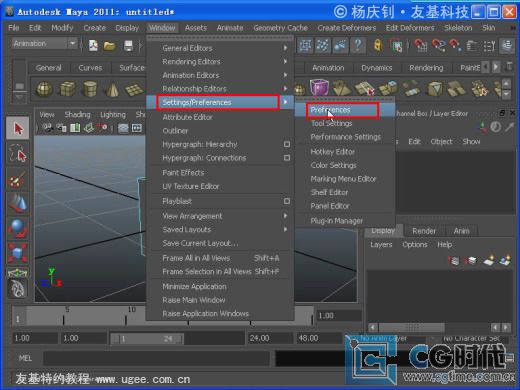The image size is (520, 390).
Task: Click the padlock lock selection icon
Action: (x=378, y=45)
